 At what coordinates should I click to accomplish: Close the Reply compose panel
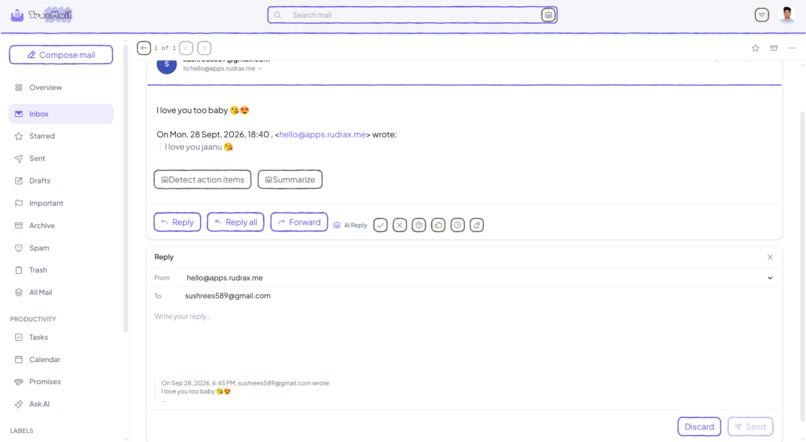[770, 257]
